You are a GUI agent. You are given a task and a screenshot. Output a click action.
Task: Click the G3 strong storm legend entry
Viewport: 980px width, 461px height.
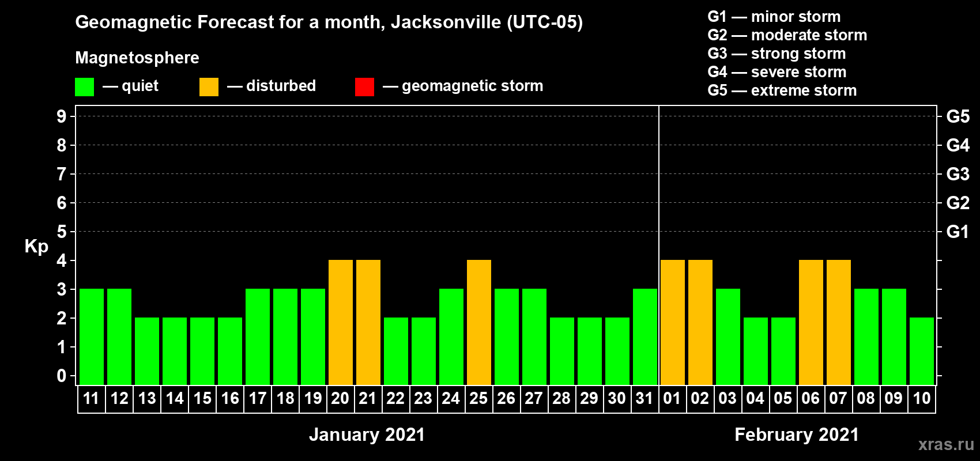pyautogui.click(x=777, y=54)
